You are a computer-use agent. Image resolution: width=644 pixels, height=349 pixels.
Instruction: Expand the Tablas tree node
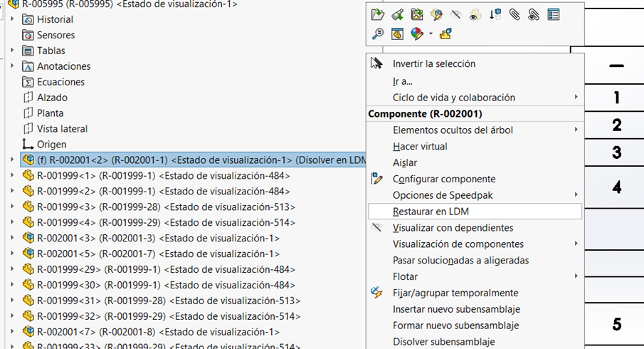pos(12,50)
